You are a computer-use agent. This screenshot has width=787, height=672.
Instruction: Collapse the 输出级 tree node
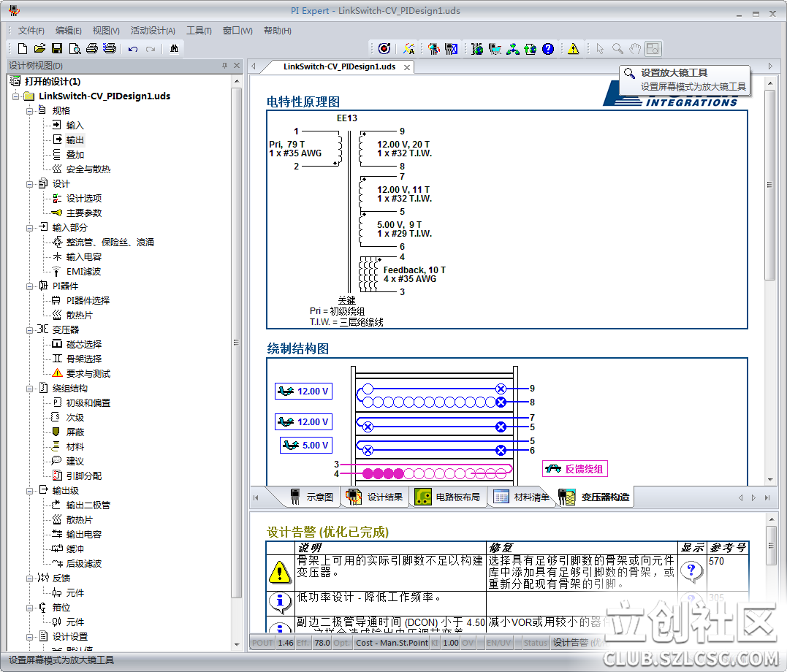click(30, 491)
